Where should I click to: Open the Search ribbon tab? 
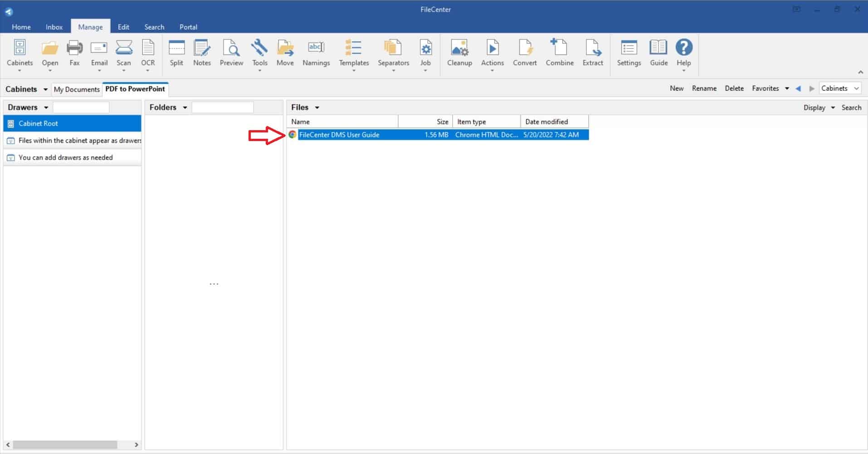(154, 27)
